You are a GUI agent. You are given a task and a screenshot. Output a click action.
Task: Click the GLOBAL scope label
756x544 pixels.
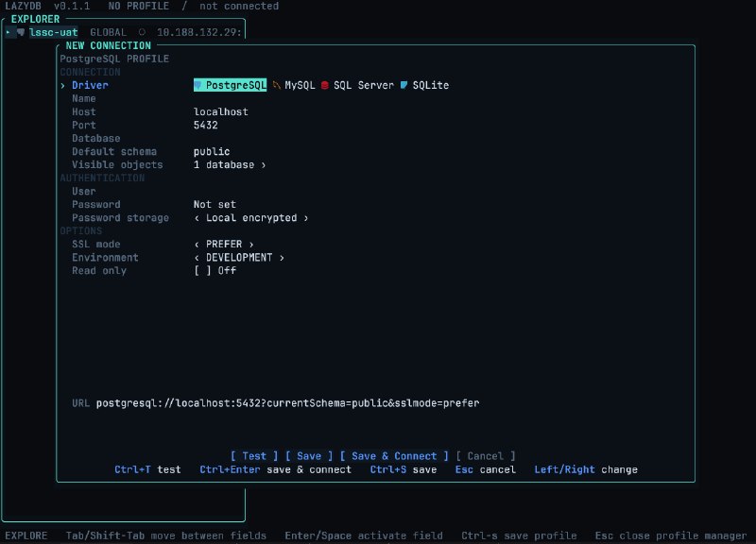[x=108, y=32]
